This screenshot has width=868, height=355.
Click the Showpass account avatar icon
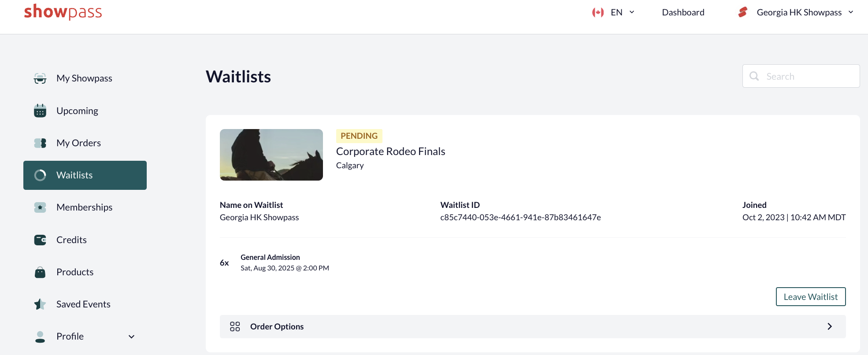click(x=743, y=12)
